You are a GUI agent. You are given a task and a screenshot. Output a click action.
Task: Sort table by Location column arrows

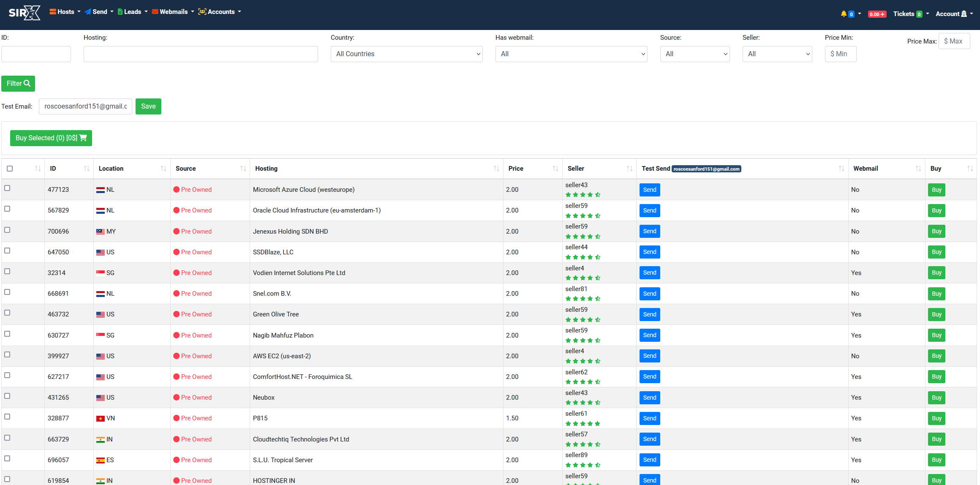(x=163, y=169)
